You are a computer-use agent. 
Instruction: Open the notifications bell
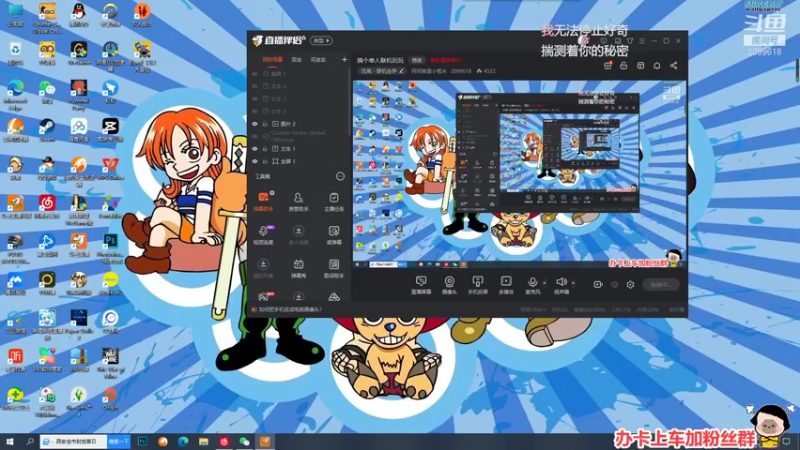[x=657, y=65]
